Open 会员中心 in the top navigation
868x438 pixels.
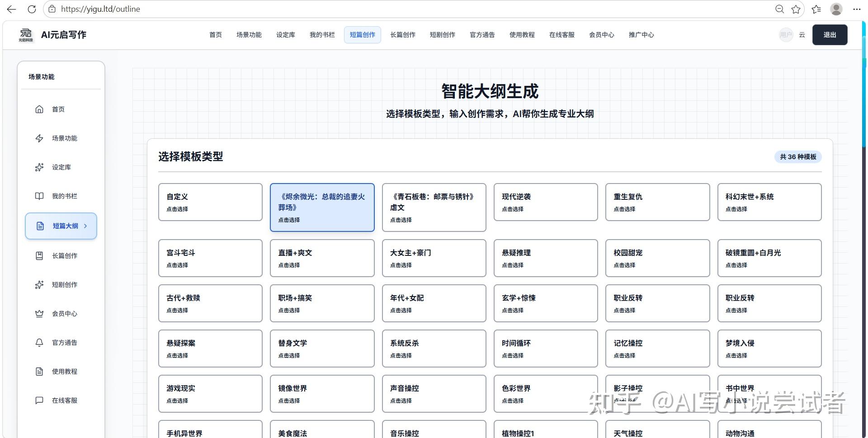602,35
